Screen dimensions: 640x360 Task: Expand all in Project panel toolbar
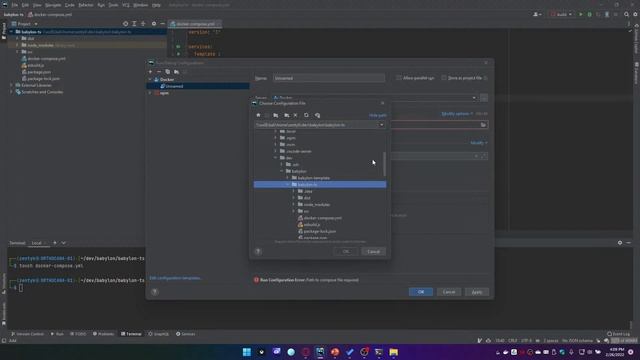(134, 24)
